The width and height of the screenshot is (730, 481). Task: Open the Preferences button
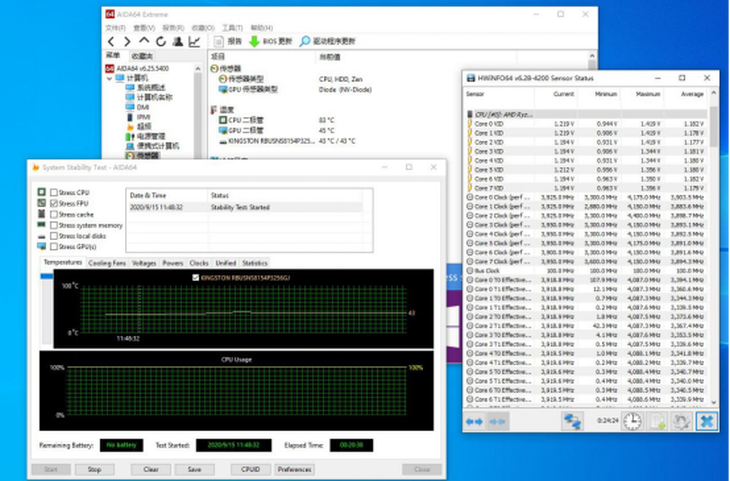pos(294,469)
